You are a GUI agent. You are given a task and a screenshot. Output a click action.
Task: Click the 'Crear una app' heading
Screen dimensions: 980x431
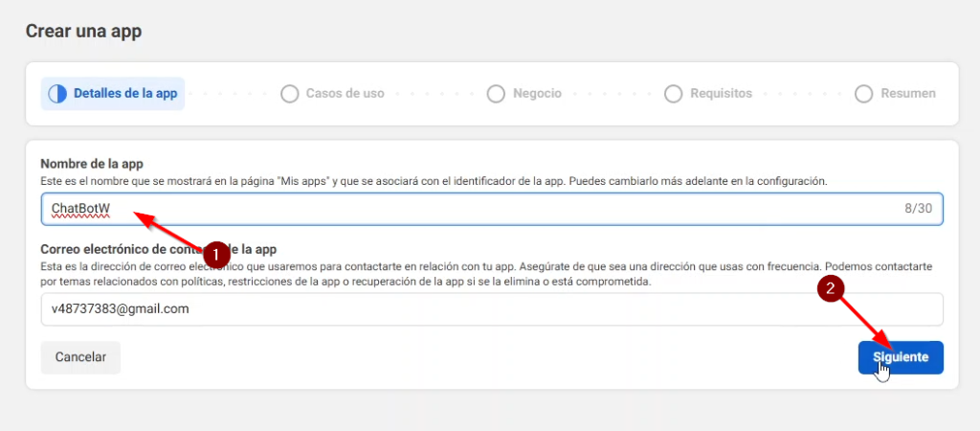[83, 31]
